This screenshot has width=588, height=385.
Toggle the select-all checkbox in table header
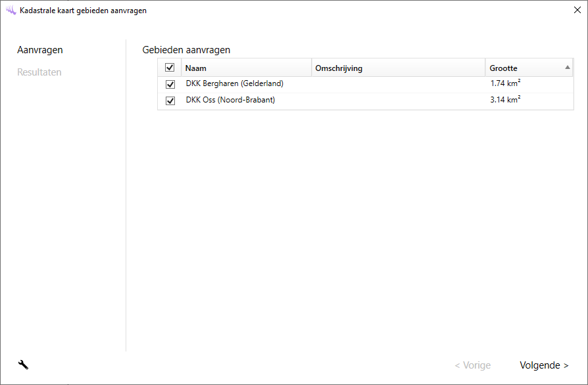click(x=170, y=68)
